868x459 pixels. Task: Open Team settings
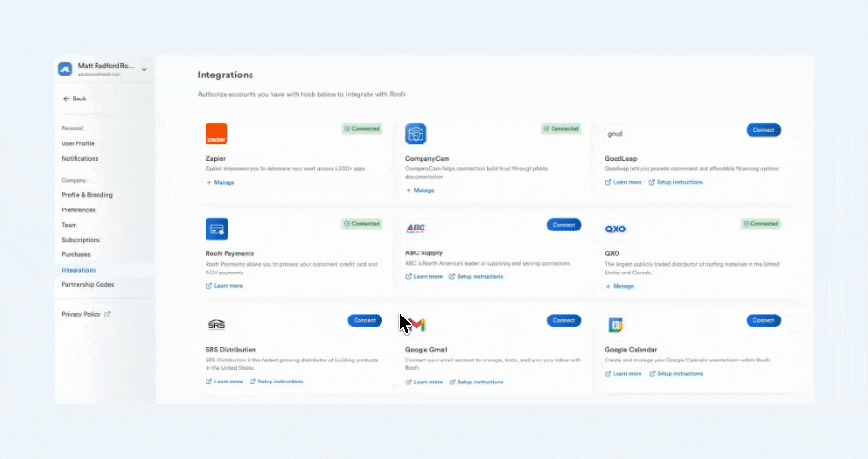69,225
